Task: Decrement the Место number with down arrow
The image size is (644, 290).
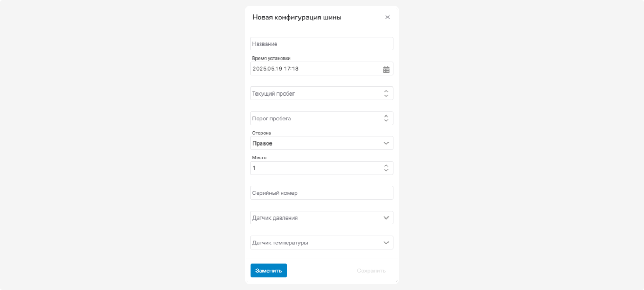Action: pyautogui.click(x=386, y=171)
